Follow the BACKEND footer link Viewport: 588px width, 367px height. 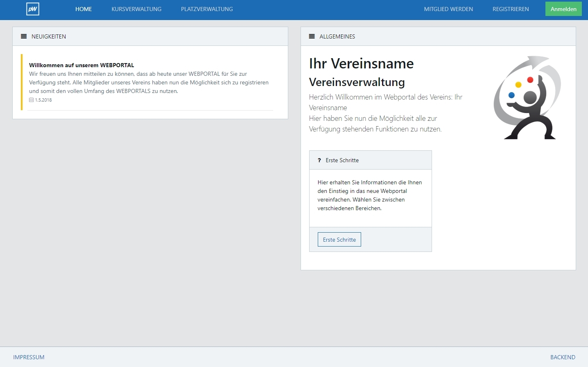pos(563,357)
